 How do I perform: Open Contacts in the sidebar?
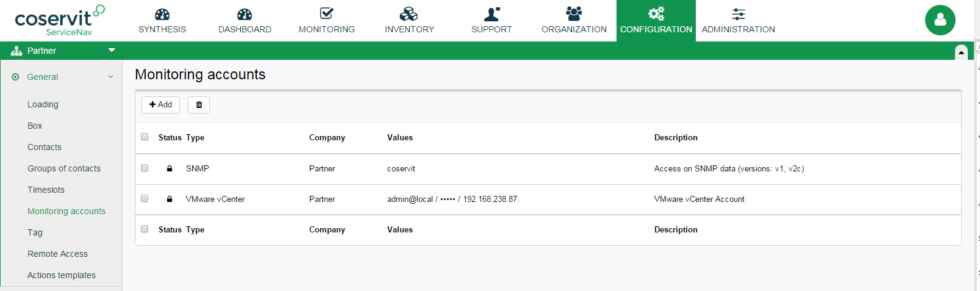(x=45, y=147)
